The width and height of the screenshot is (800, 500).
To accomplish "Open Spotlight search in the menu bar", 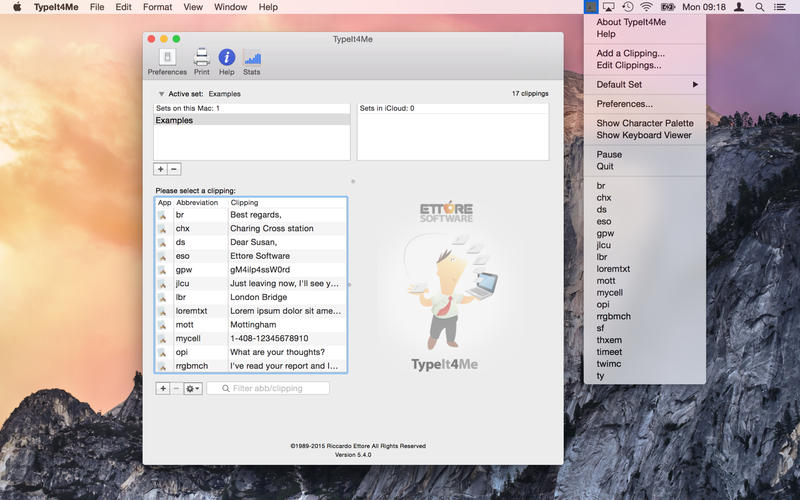I will click(759, 7).
